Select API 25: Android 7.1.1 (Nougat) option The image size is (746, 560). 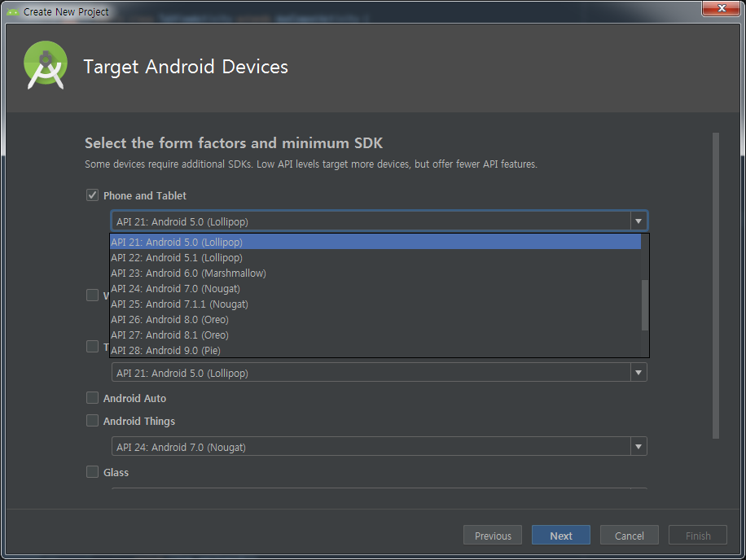coord(375,304)
